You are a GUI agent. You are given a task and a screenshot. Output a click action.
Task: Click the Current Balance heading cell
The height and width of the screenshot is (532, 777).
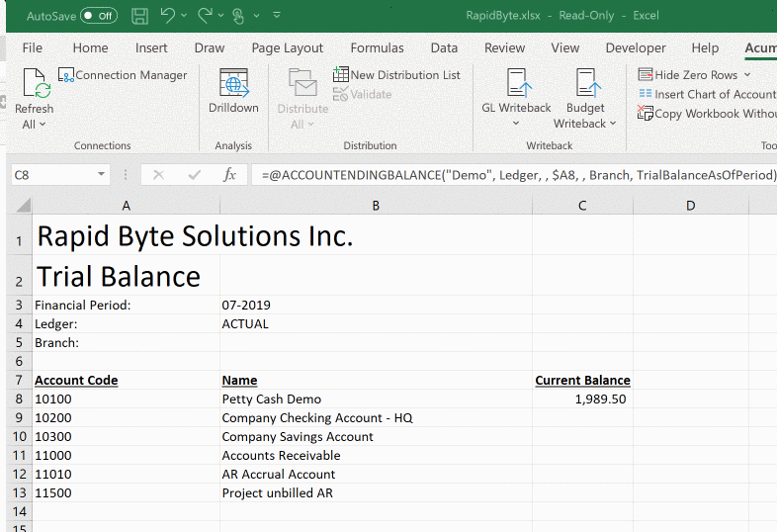click(583, 380)
